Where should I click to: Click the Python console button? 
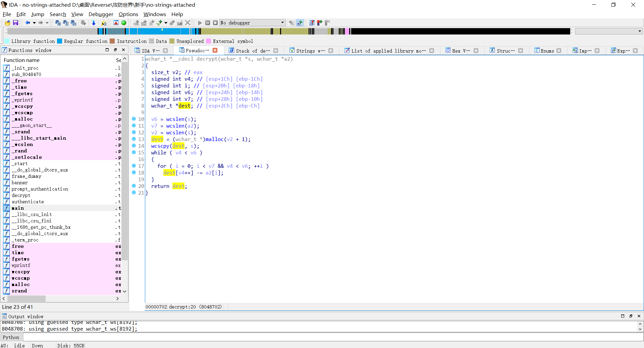pos(11,337)
